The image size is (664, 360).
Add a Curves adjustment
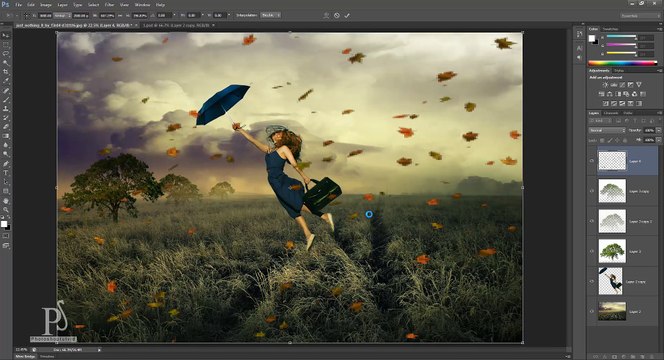tap(622, 85)
